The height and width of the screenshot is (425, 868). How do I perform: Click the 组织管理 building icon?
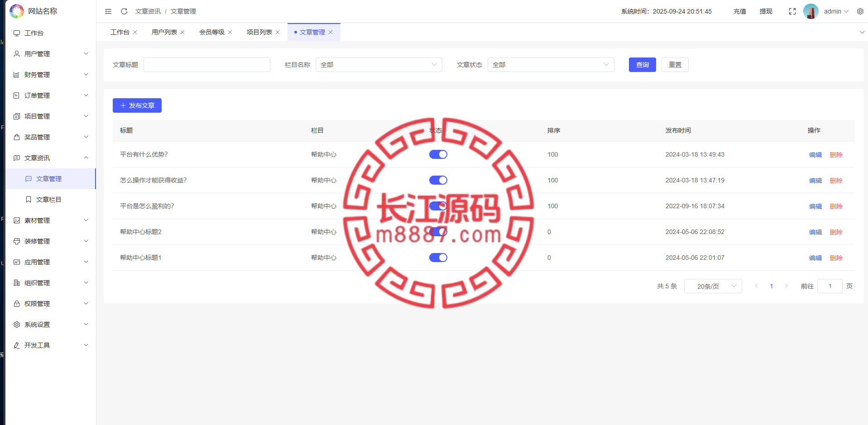point(17,283)
